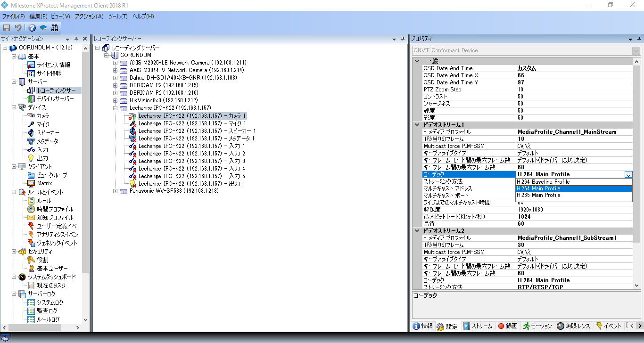Open 時間プロファイル item

pyautogui.click(x=55, y=209)
